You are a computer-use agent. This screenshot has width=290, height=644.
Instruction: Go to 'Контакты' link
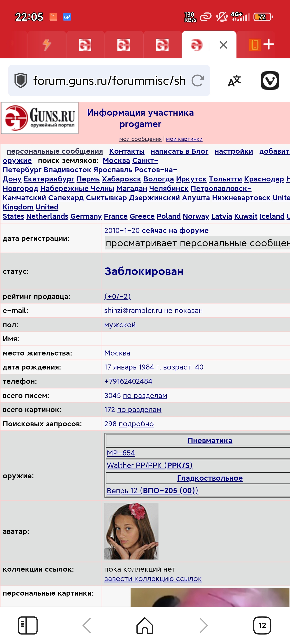tap(127, 151)
